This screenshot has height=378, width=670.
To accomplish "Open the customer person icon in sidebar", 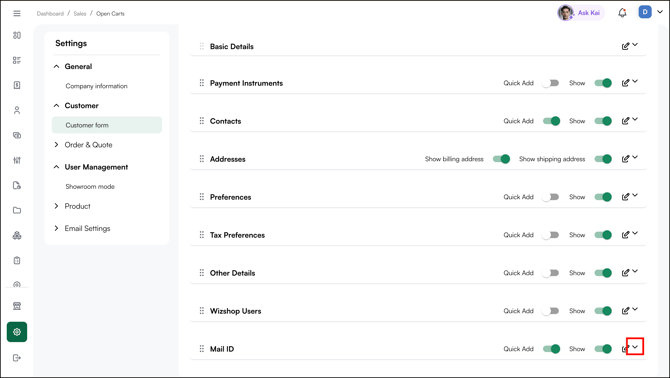I will 17,110.
